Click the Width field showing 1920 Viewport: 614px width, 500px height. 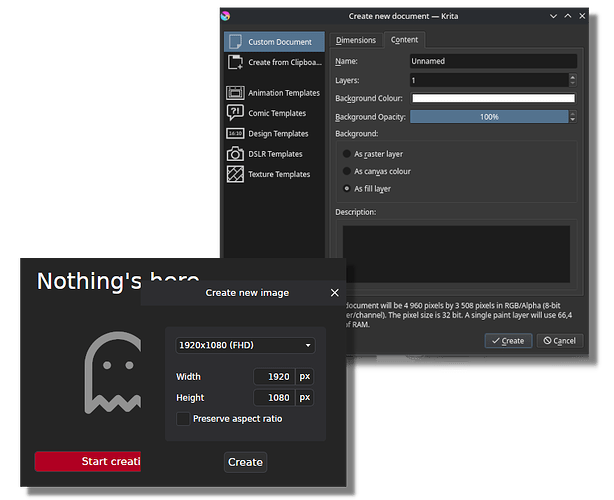(x=274, y=377)
